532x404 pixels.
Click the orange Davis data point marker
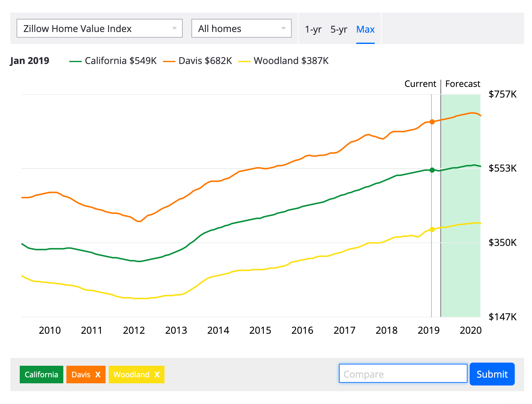(432, 122)
